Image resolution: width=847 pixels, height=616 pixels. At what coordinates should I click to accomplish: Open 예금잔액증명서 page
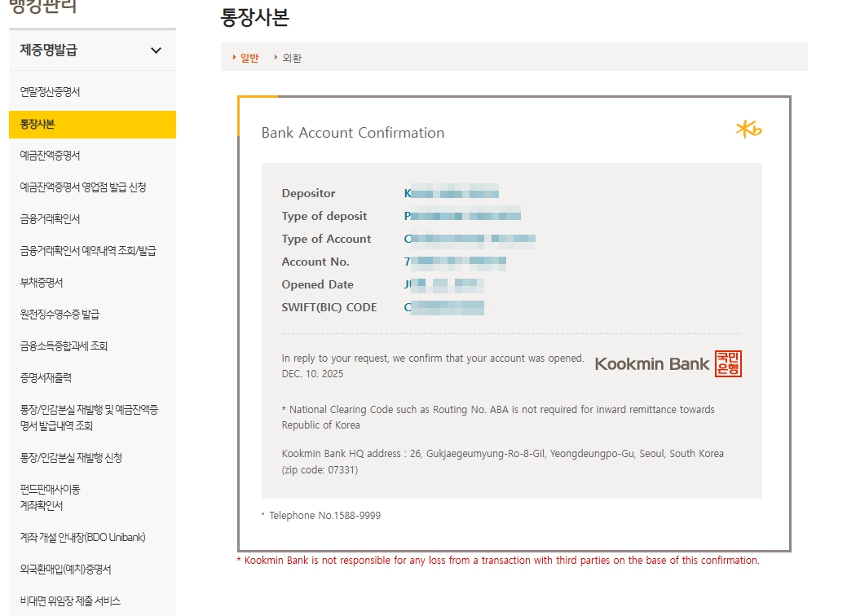pyautogui.click(x=51, y=156)
